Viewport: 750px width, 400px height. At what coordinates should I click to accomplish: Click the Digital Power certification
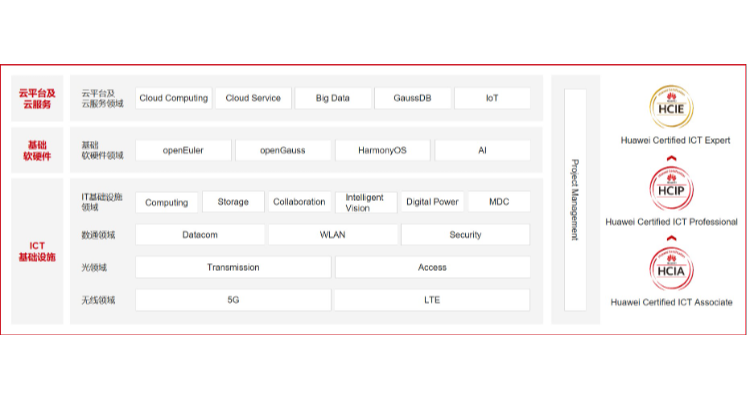coord(432,202)
